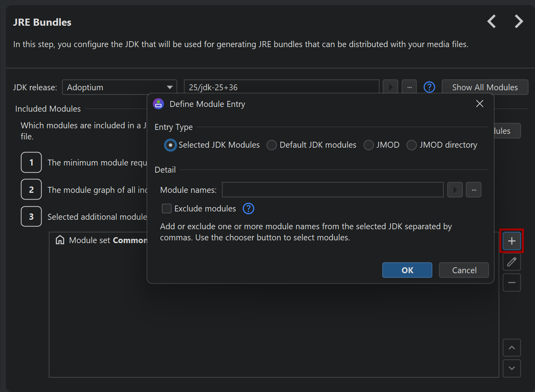535x392 pixels.
Task: Click the edit pencil icon
Action: 512,262
